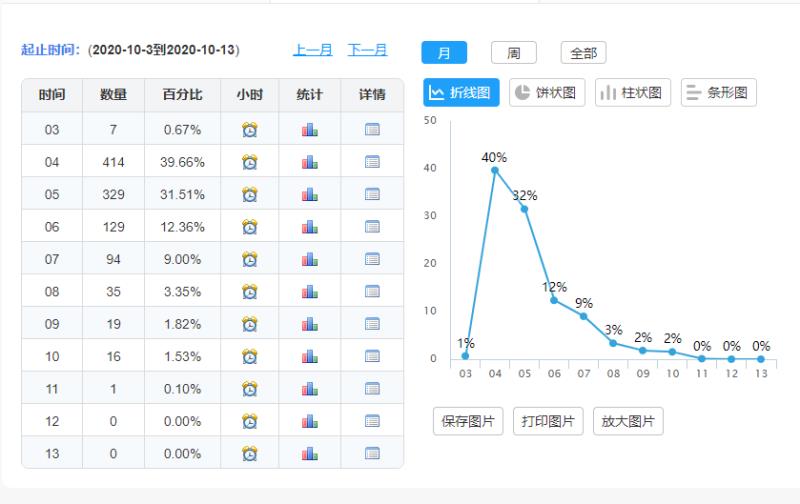
Task: Open the details list icon for row 06
Action: 372,226
